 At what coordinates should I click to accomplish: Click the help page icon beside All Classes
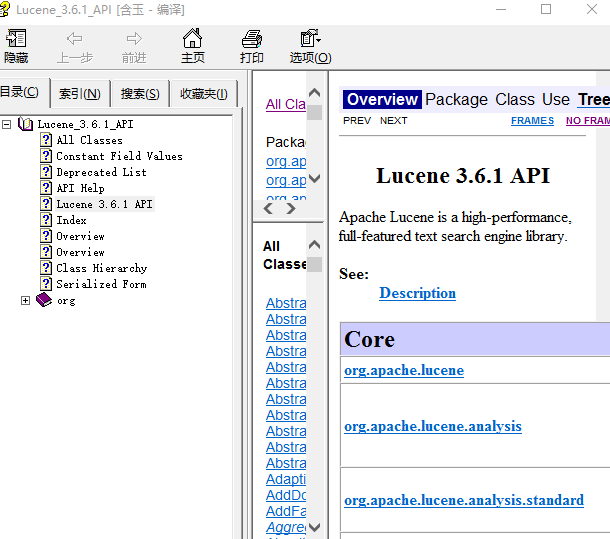46,140
